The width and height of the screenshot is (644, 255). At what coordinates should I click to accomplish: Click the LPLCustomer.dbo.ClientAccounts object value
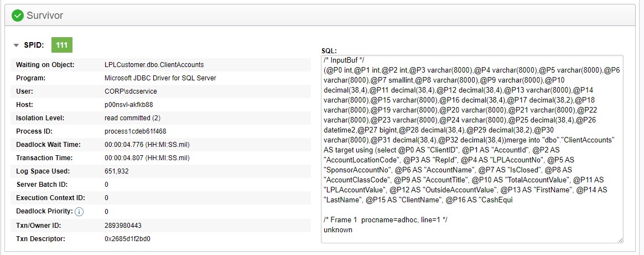click(154, 65)
